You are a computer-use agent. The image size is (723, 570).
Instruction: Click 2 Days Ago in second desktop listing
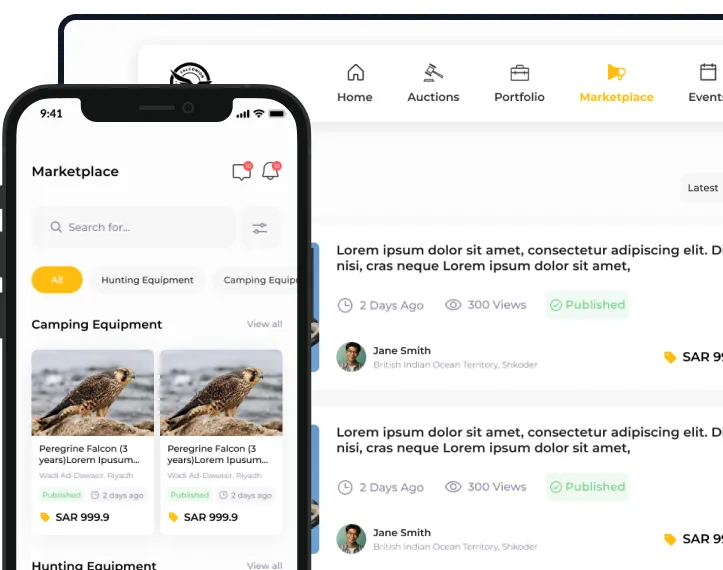pyautogui.click(x=391, y=487)
